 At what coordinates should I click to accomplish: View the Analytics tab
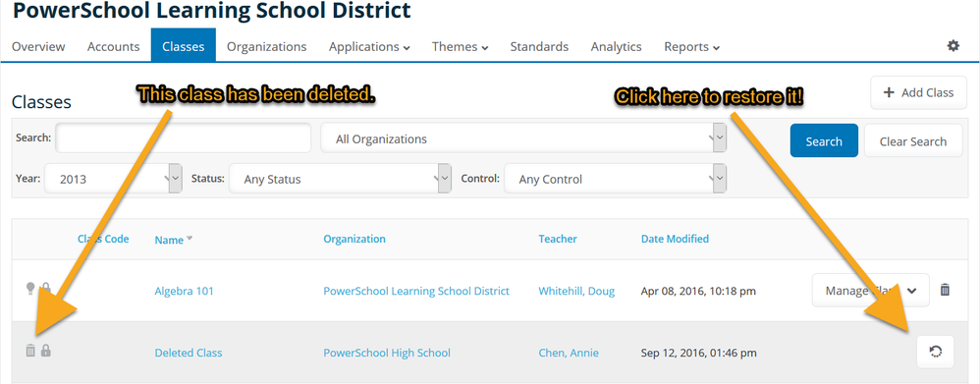[617, 46]
